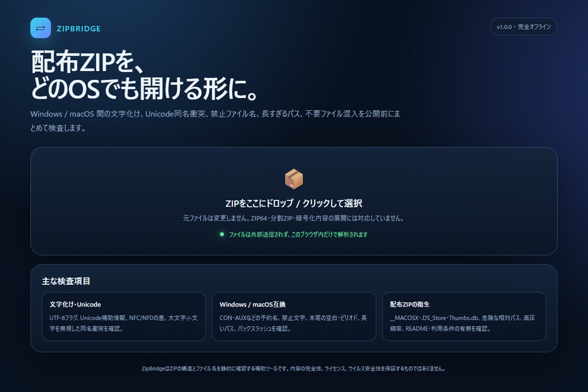Open the 配布ZIPの衛生 card

464,316
